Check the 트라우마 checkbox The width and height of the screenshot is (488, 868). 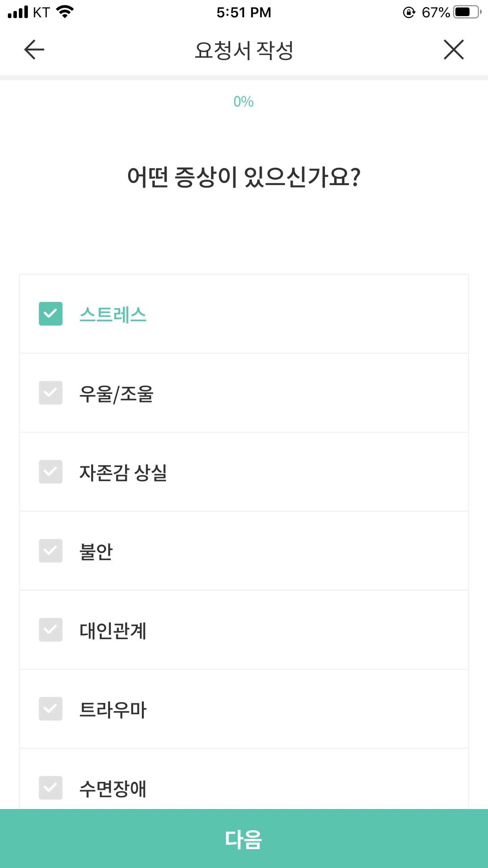click(x=51, y=709)
